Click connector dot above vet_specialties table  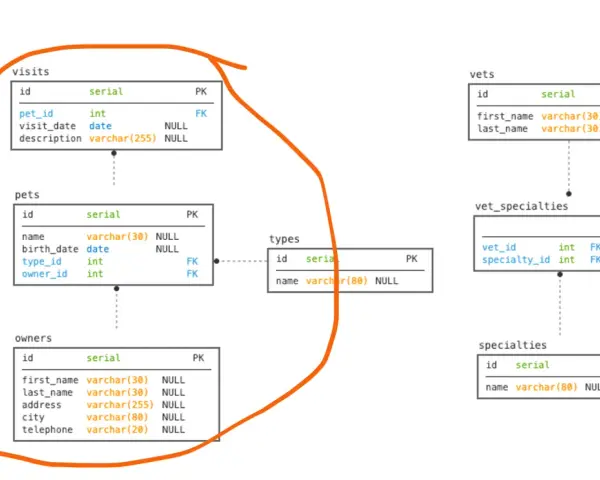tap(569, 194)
